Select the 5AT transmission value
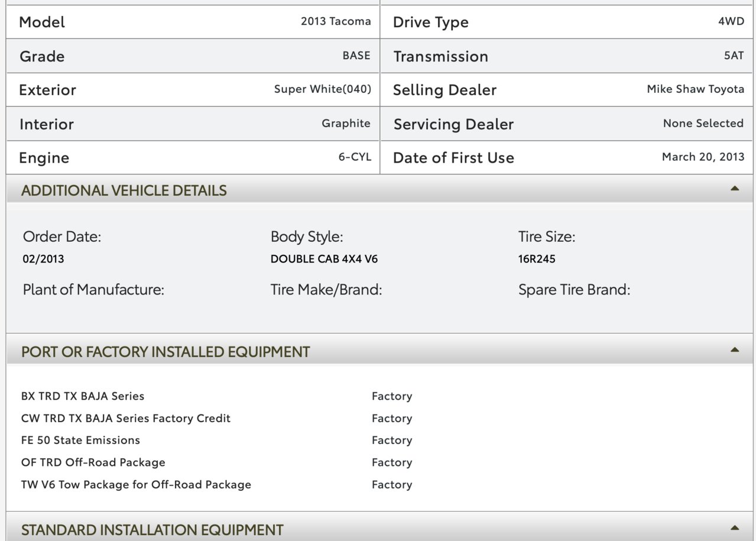This screenshot has width=756, height=541. (735, 56)
